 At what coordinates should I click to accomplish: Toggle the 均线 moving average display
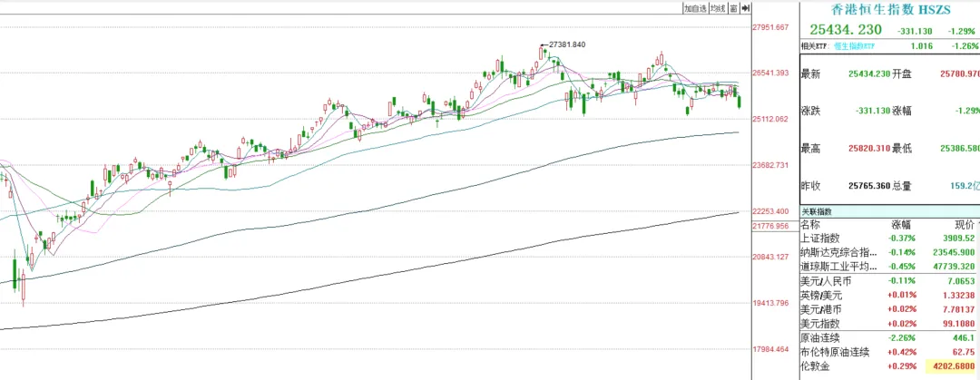pyautogui.click(x=718, y=8)
